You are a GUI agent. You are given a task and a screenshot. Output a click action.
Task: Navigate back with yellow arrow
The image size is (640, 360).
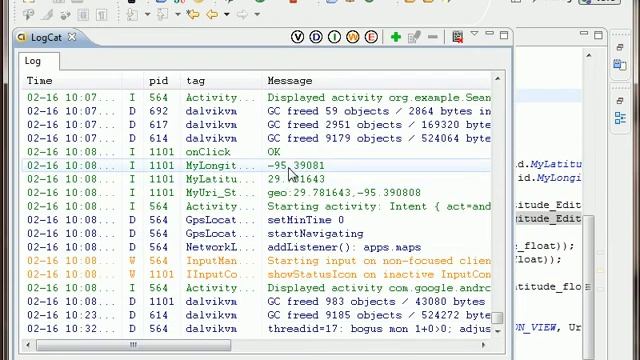[x=212, y=15]
